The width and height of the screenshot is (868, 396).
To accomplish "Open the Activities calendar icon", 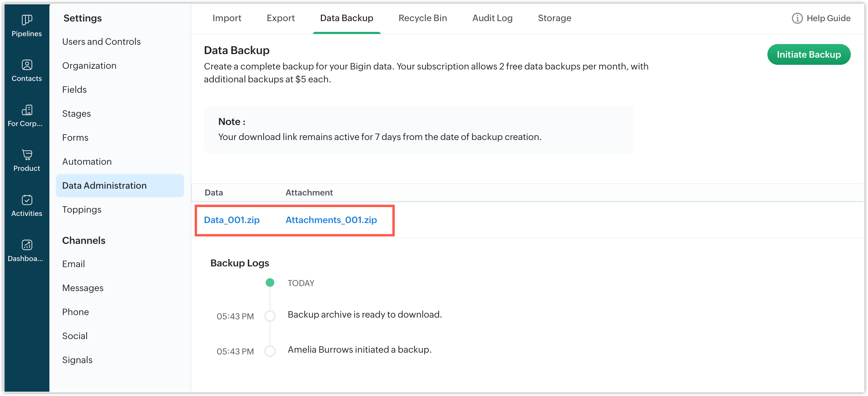I will [27, 200].
